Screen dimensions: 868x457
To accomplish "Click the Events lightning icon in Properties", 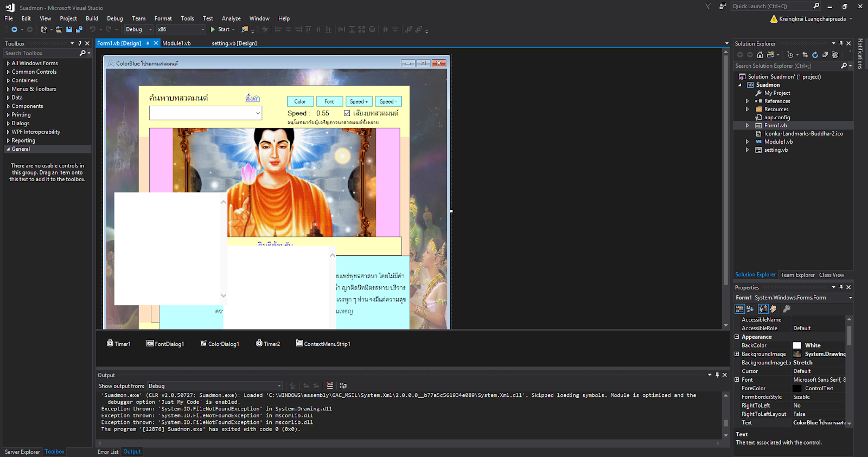I will click(774, 309).
